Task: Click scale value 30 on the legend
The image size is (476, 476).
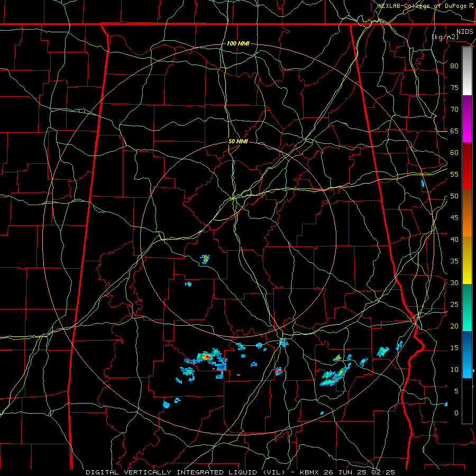Action: [x=454, y=282]
